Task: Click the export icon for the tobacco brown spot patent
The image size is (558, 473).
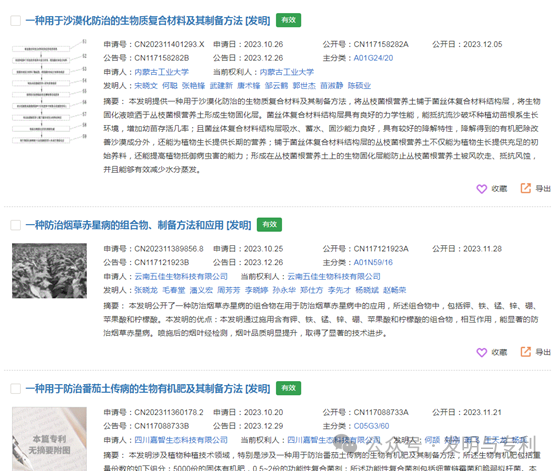Action: coord(526,352)
